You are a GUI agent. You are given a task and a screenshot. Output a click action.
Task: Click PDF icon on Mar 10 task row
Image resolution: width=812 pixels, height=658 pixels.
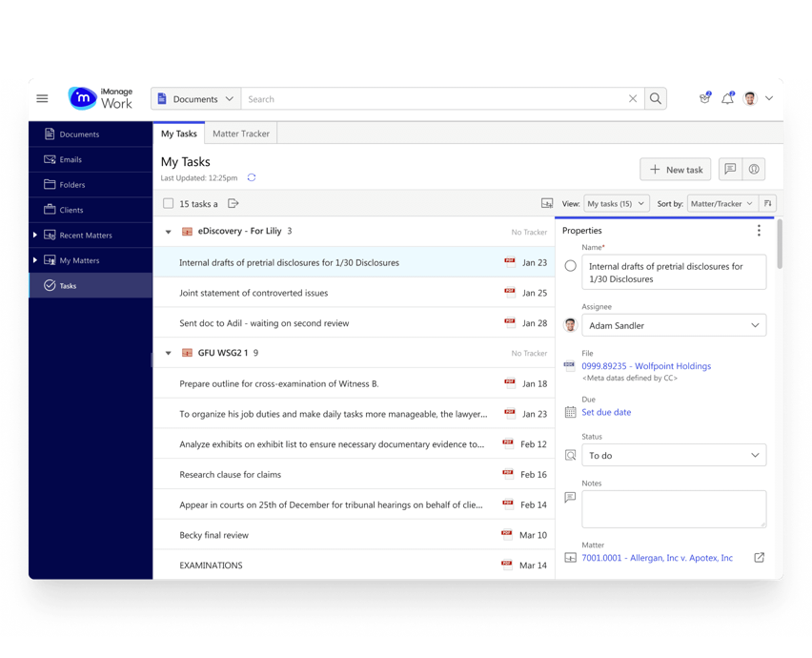507,534
